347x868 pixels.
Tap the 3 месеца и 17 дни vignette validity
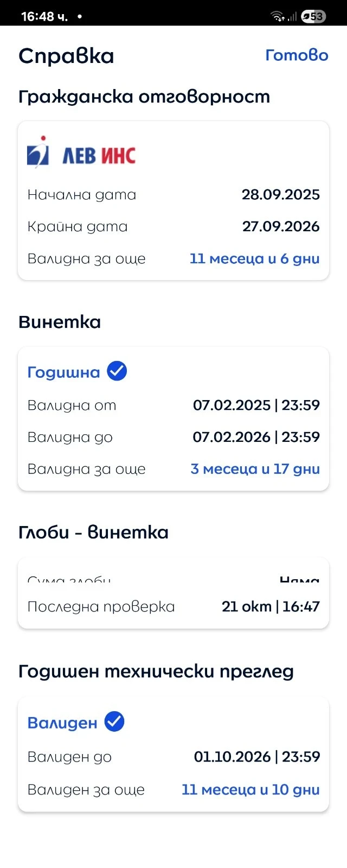point(255,469)
